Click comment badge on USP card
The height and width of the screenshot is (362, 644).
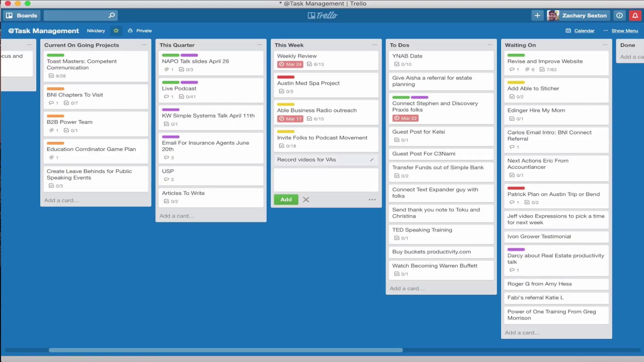(169, 179)
